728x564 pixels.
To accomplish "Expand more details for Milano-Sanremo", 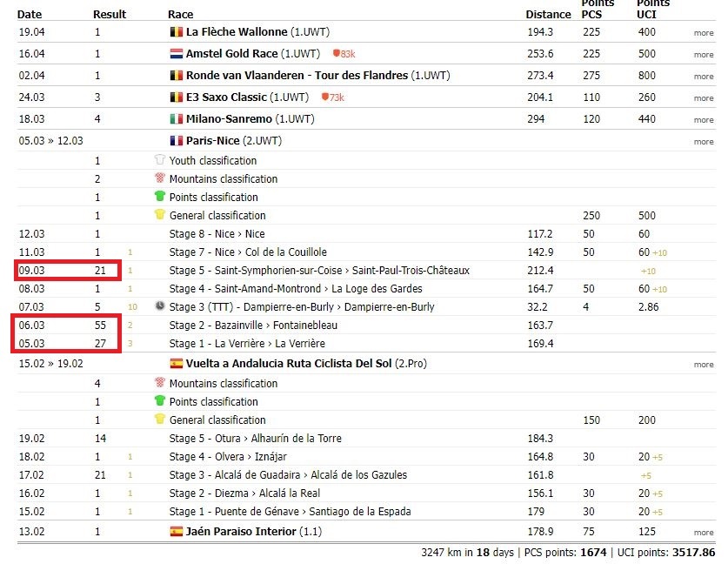I will tap(704, 120).
